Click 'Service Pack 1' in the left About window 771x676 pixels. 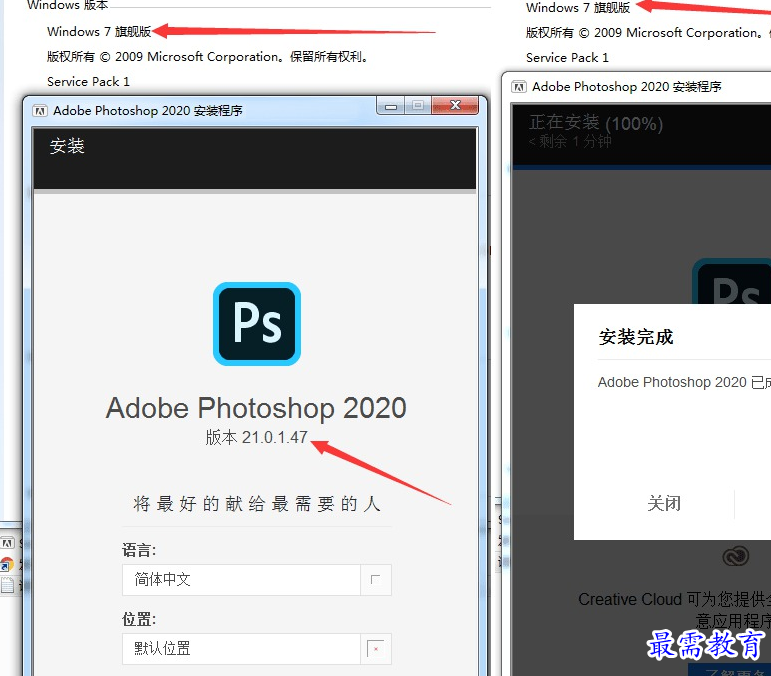point(89,82)
